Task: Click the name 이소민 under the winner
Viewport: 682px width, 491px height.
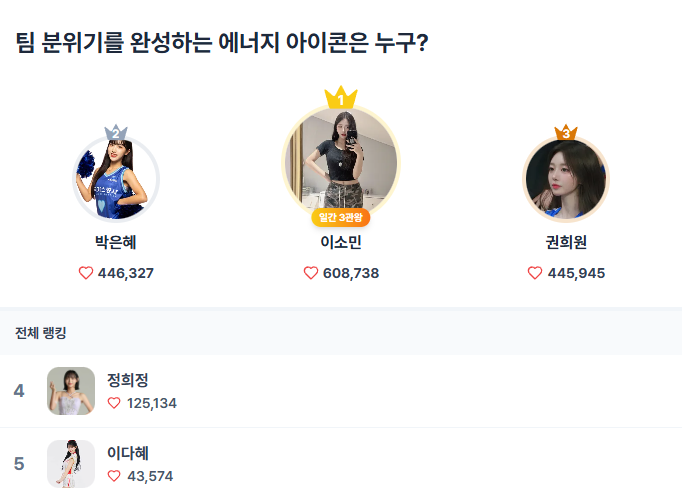Action: [x=341, y=242]
